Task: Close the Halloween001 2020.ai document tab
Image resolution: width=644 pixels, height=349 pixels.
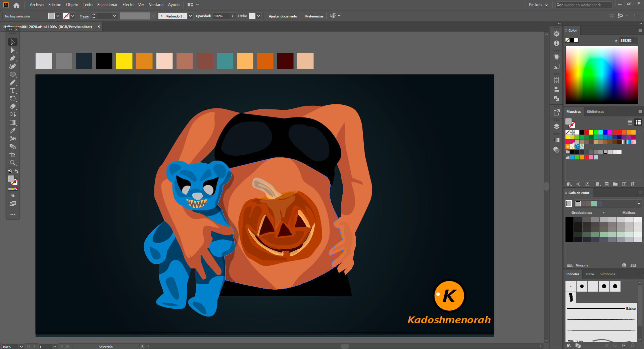Action: pos(99,27)
